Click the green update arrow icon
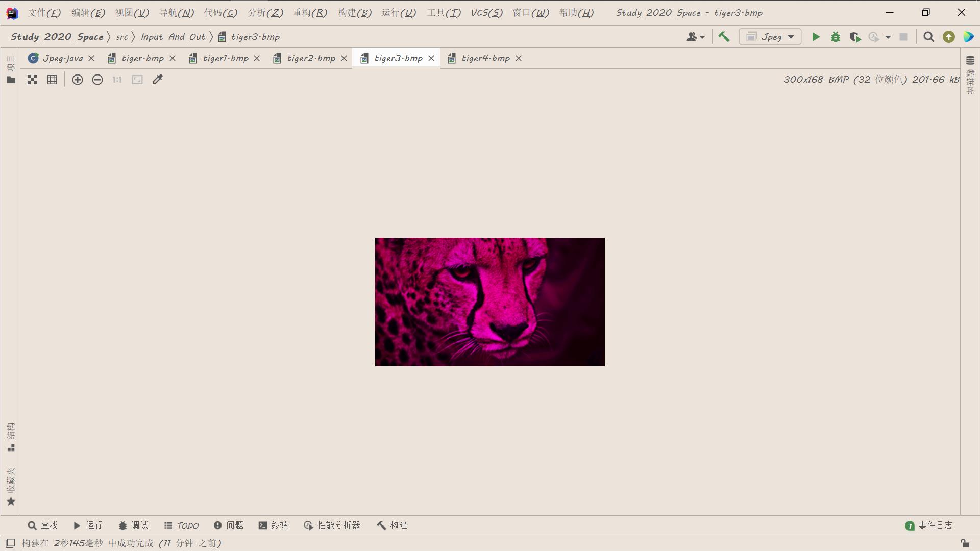 pos(949,37)
